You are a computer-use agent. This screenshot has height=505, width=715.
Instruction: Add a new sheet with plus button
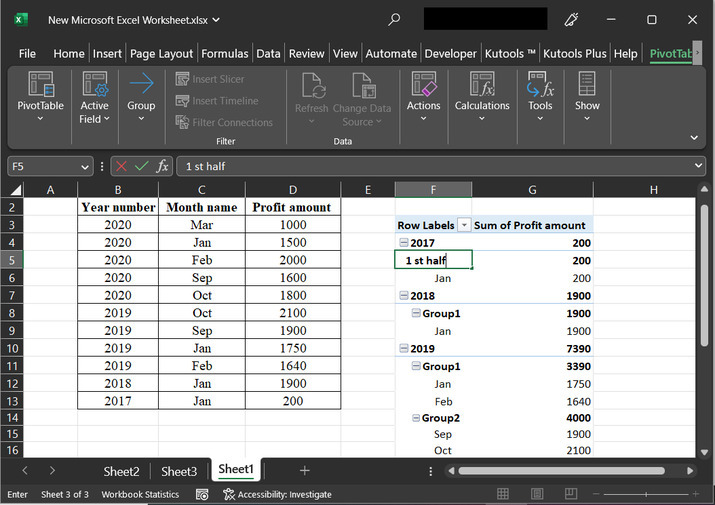[x=304, y=470]
